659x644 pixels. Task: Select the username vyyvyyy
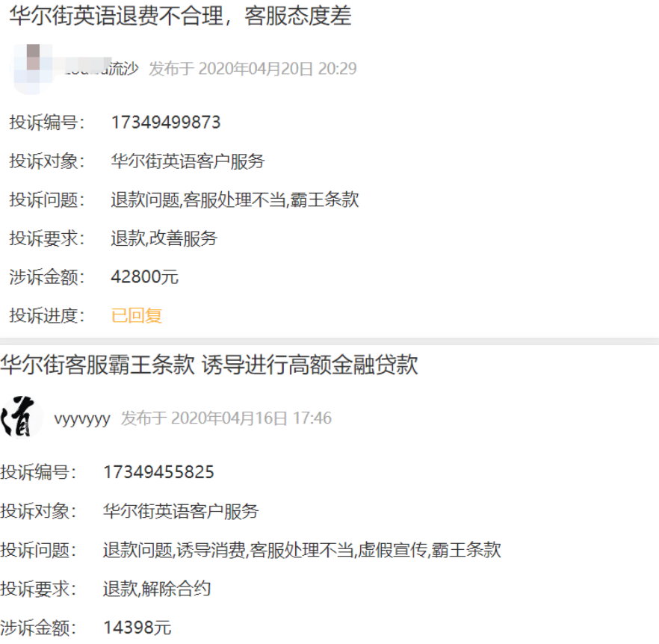pos(82,418)
